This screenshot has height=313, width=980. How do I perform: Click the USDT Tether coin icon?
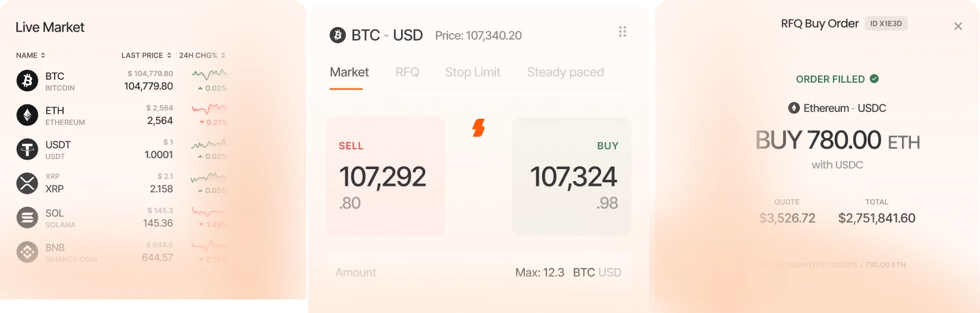(x=27, y=149)
